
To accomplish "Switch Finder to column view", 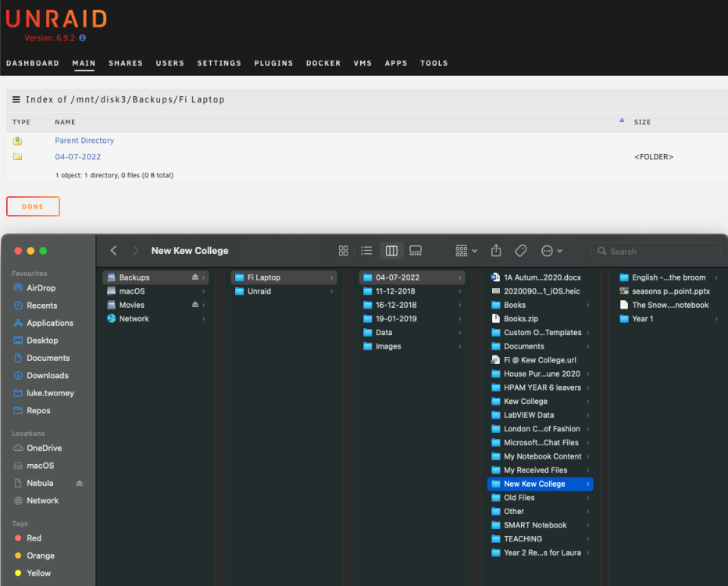I will [391, 251].
